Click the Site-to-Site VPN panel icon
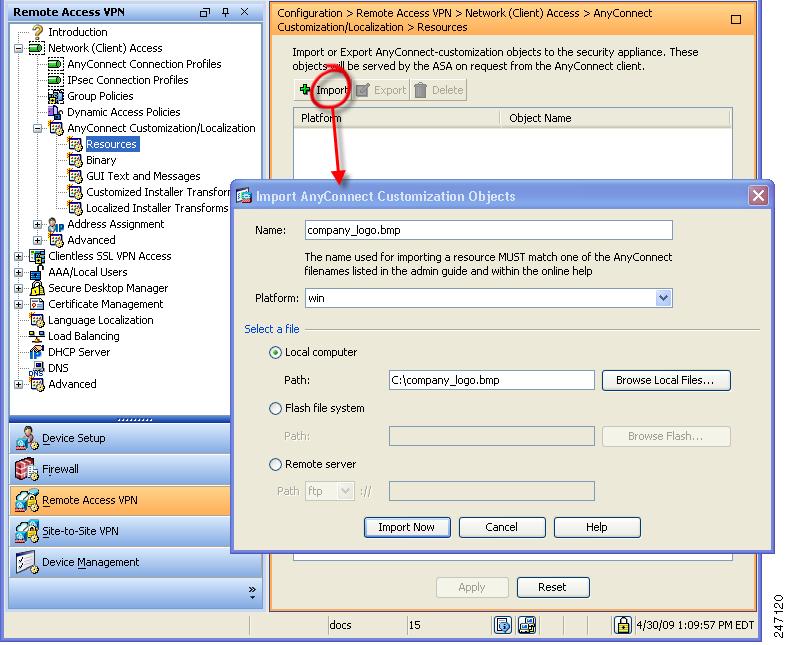Viewport: 793px width, 645px height. pyautogui.click(x=26, y=531)
